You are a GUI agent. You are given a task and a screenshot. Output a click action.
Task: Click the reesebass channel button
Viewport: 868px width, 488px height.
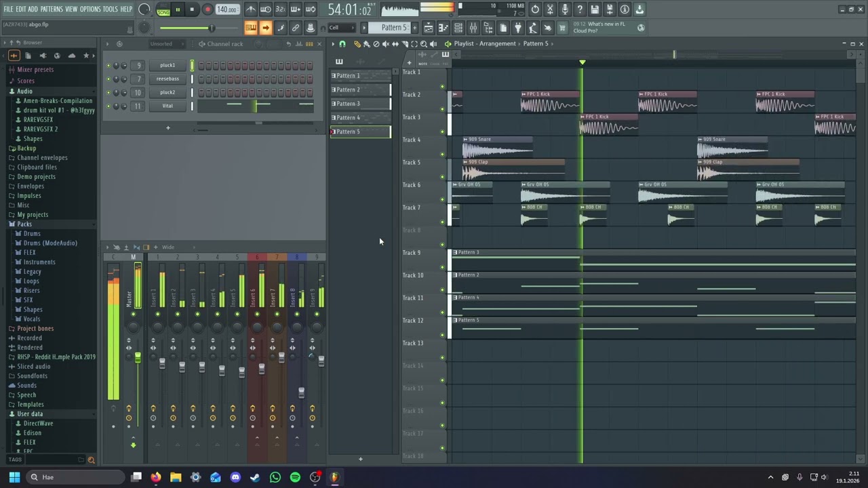pyautogui.click(x=167, y=79)
